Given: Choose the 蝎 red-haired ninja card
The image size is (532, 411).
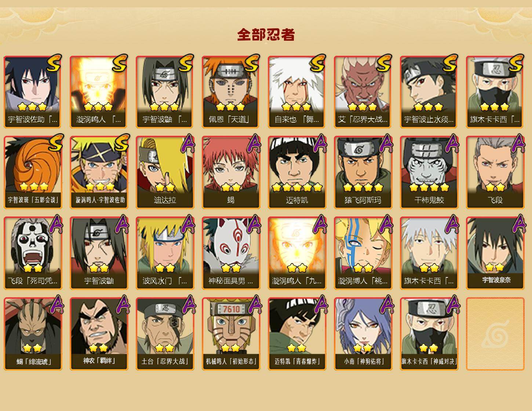Looking at the screenshot, I should pyautogui.click(x=231, y=172).
